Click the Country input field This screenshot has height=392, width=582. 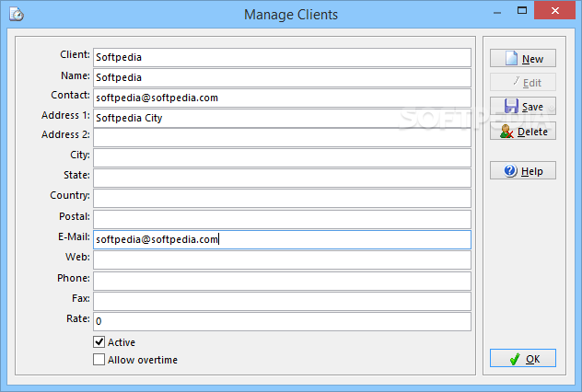[282, 199]
